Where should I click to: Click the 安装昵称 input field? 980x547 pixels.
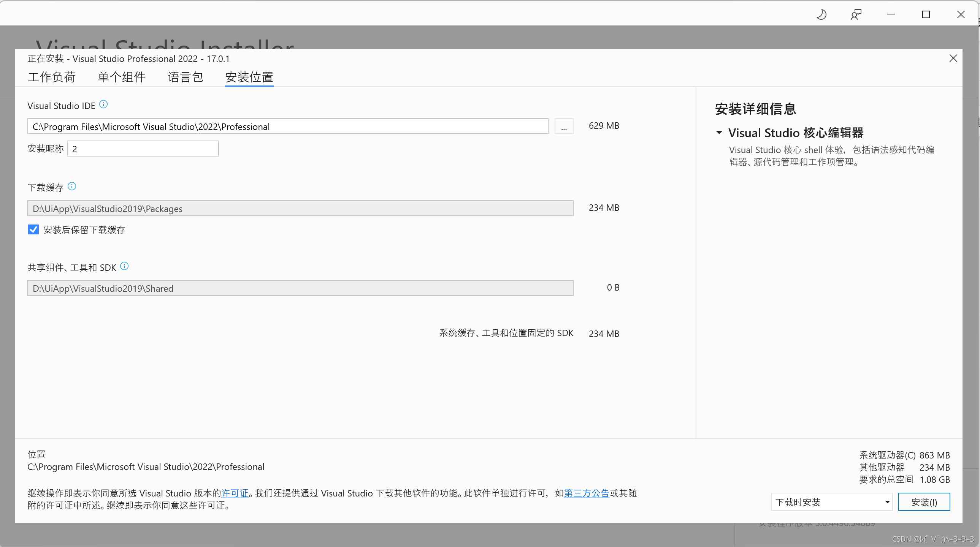[143, 149]
